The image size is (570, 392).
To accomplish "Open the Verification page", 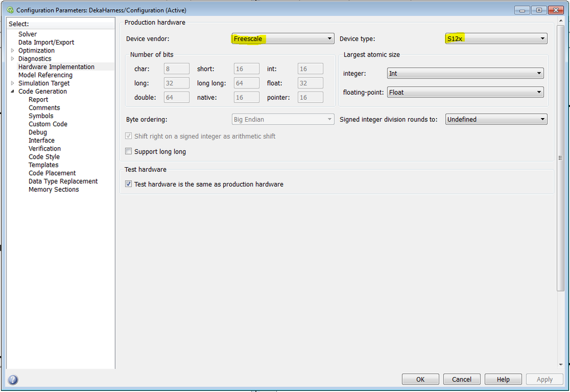I will (x=45, y=148).
